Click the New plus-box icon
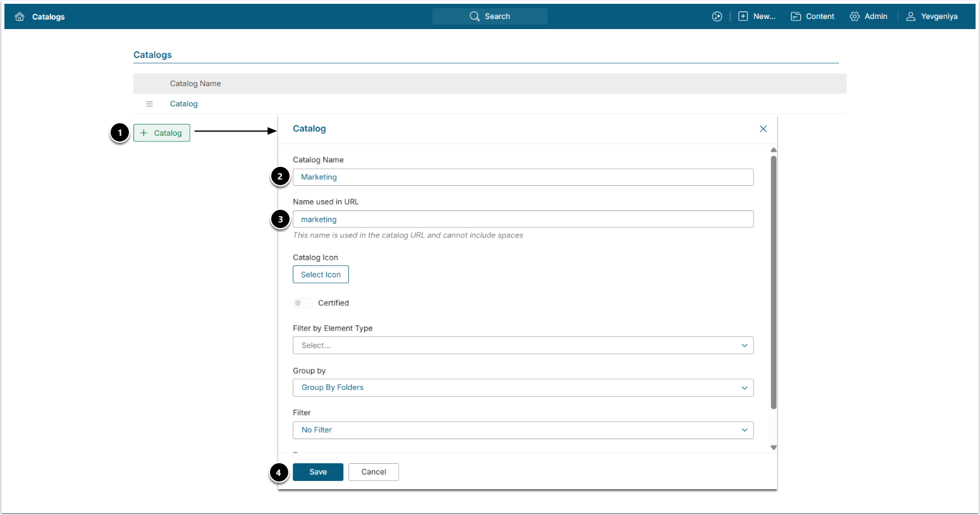Screen dimensions: 980x515 tap(743, 16)
